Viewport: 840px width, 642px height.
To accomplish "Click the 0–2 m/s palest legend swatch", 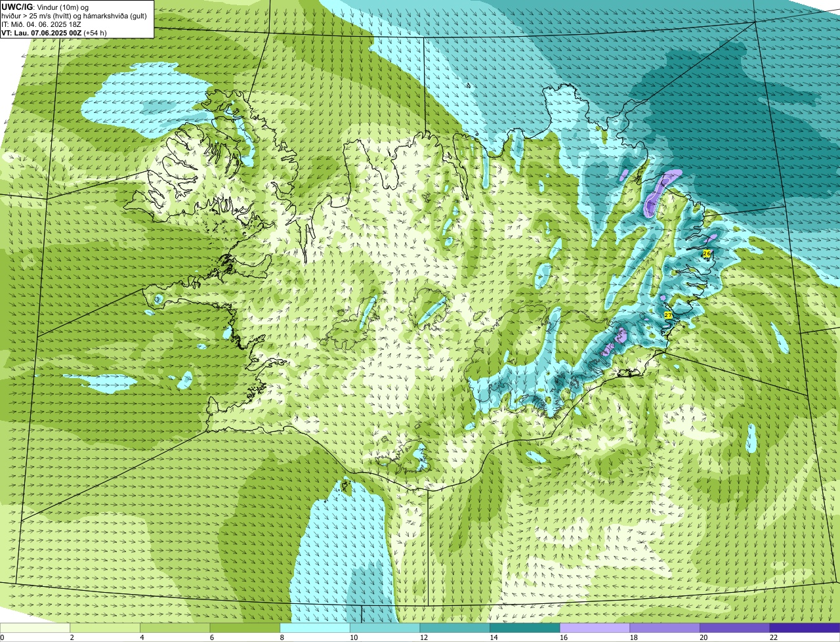I will coord(35,628).
